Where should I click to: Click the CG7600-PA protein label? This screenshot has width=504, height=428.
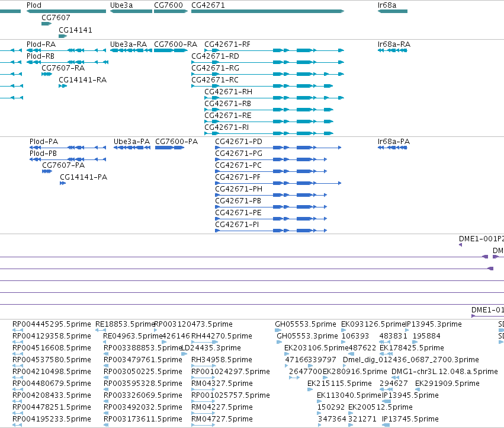176,142
